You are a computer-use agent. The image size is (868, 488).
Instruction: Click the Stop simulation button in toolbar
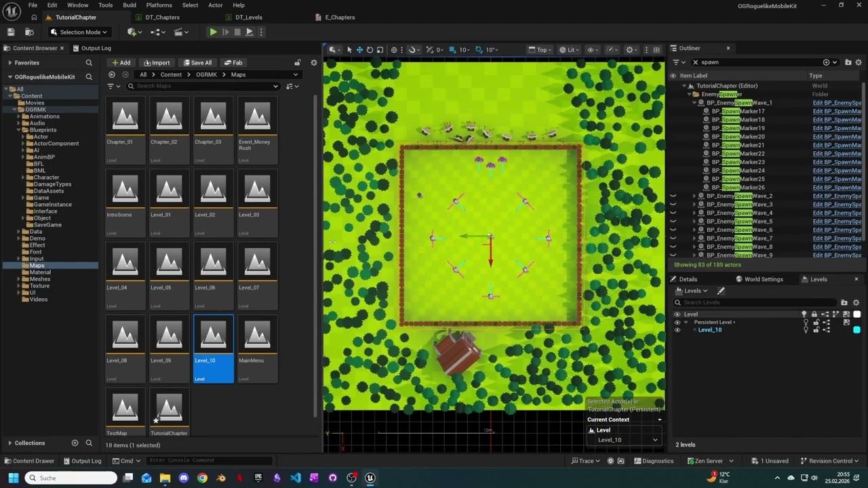coord(237,32)
